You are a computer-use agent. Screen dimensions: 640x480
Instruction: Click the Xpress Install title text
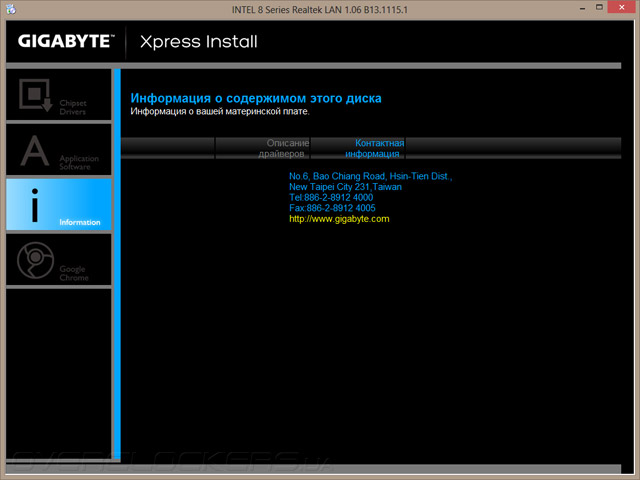(x=199, y=42)
